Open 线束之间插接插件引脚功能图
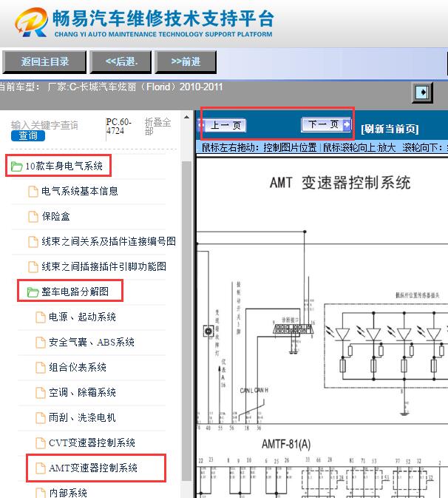The image size is (448, 498). click(x=103, y=266)
